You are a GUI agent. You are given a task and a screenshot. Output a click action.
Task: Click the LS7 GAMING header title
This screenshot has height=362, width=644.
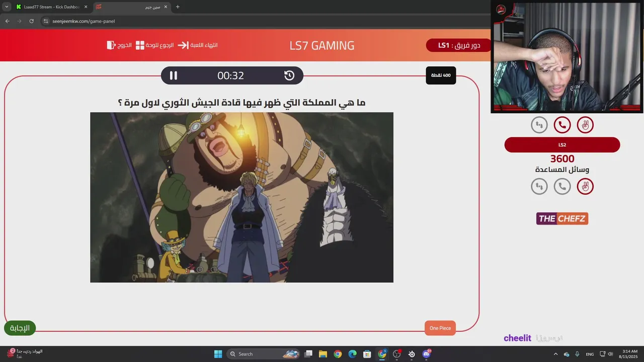322,46
